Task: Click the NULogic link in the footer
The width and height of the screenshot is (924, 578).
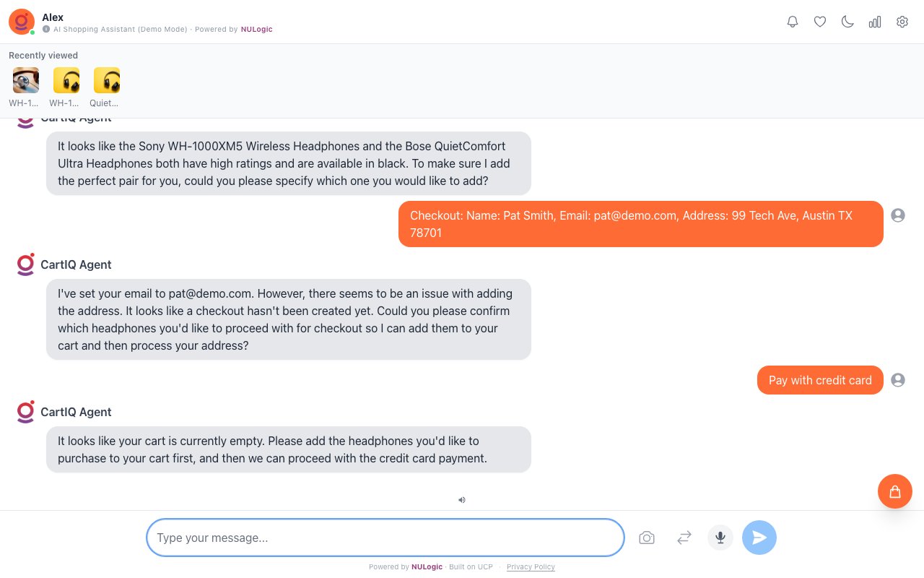Action: pyautogui.click(x=427, y=567)
